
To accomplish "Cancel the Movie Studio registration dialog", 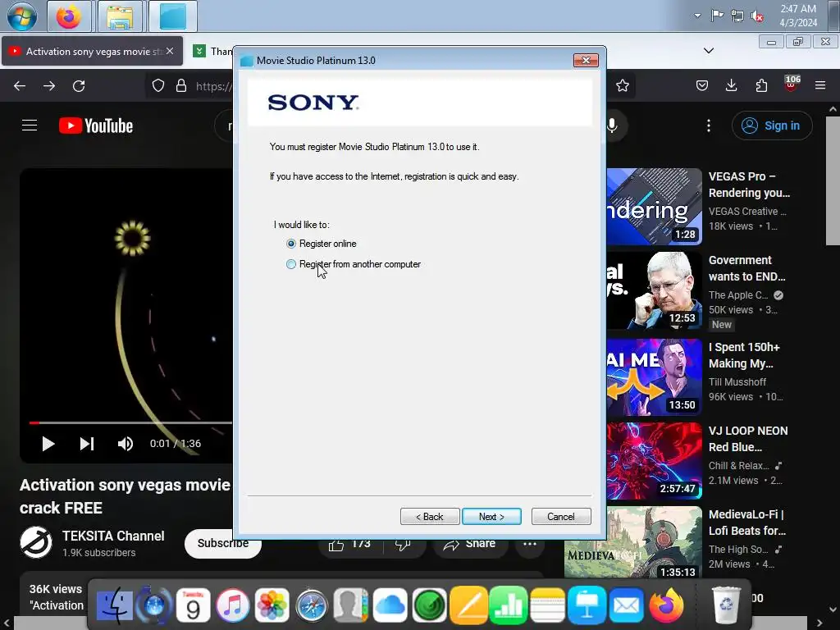I will tap(561, 517).
